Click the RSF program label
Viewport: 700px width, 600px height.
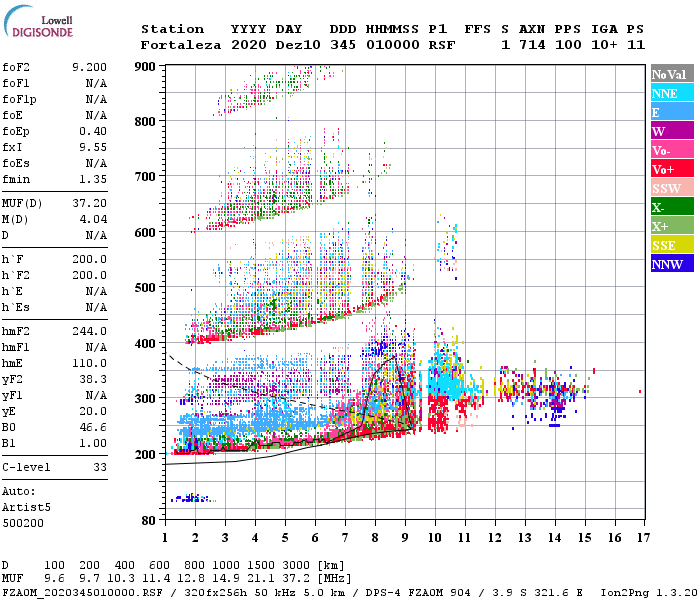pyautogui.click(x=442, y=45)
